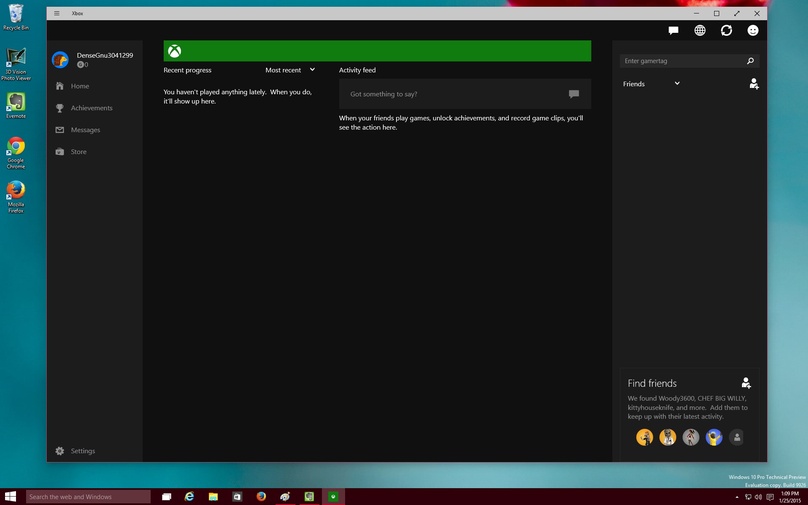Open the Recycle Bin desktop icon
Screen dimensions: 808x505
(x=16, y=17)
